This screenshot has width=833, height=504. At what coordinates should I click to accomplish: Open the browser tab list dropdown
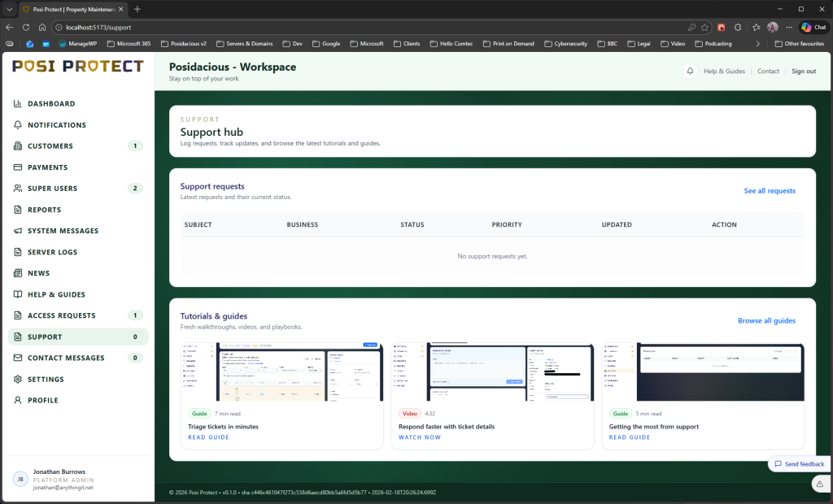pos(8,9)
